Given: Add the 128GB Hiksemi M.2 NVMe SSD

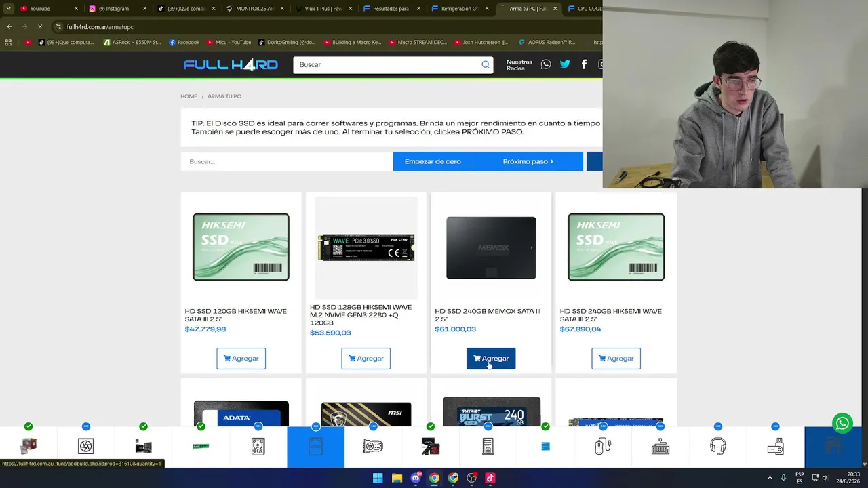Looking at the screenshot, I should pos(366,359).
